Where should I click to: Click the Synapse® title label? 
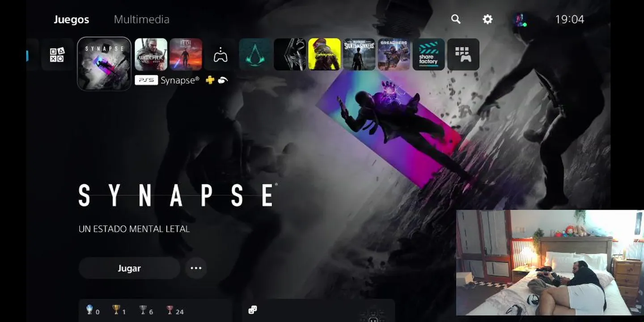[180, 80]
